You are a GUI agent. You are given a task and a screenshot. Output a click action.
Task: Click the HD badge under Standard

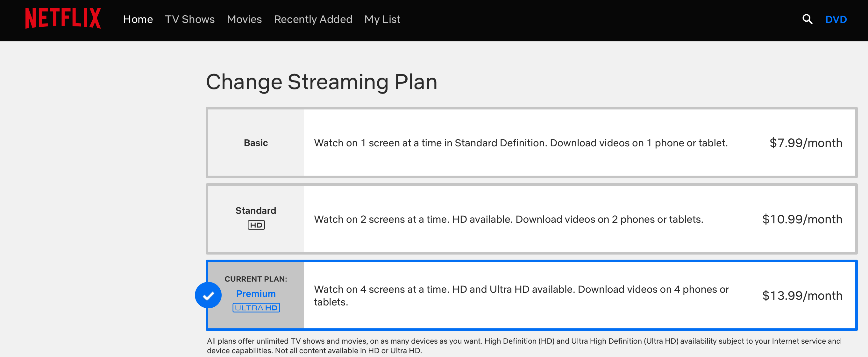256,225
